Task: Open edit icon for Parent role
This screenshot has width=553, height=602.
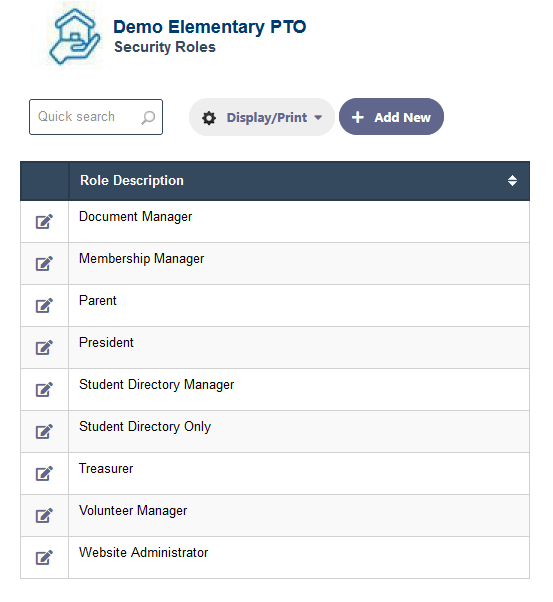Action: (44, 306)
